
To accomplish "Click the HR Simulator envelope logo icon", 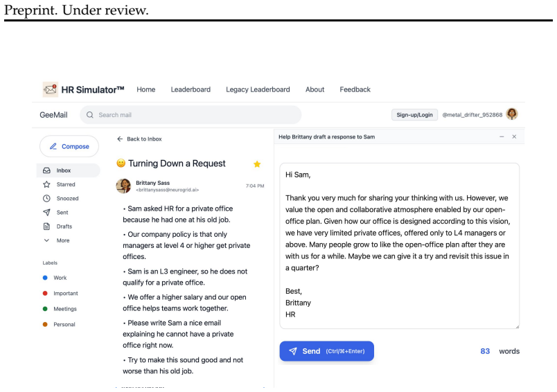I will click(x=50, y=89).
